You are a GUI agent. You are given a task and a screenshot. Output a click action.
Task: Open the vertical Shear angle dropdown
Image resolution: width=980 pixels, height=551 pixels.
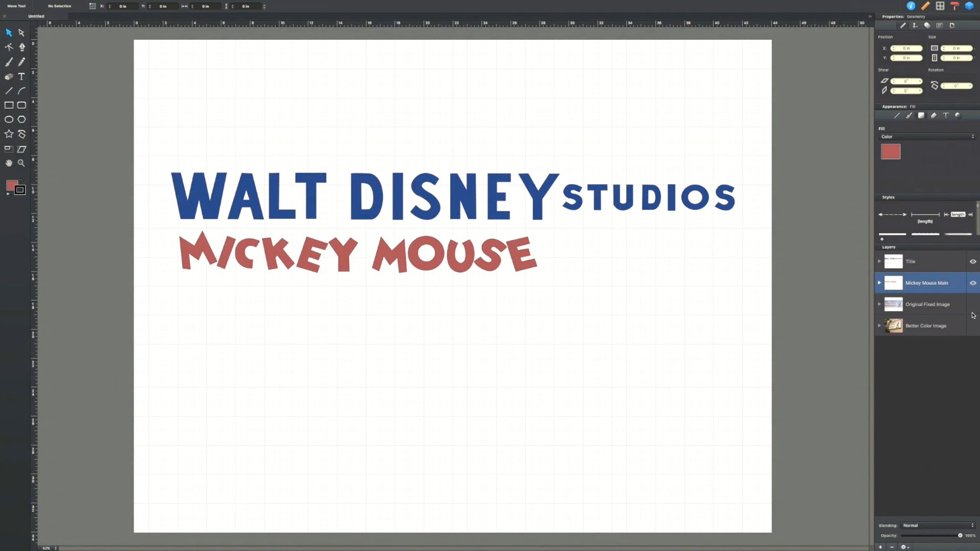click(x=920, y=91)
